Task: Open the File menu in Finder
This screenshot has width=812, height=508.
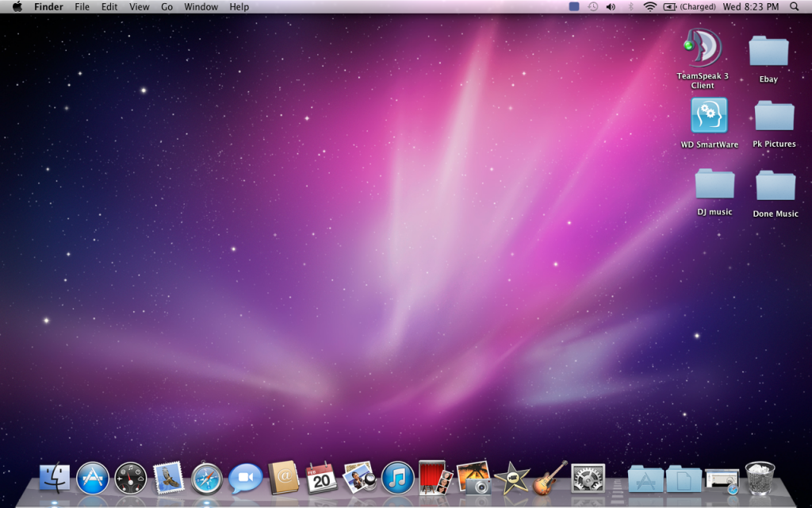Action: tap(82, 6)
